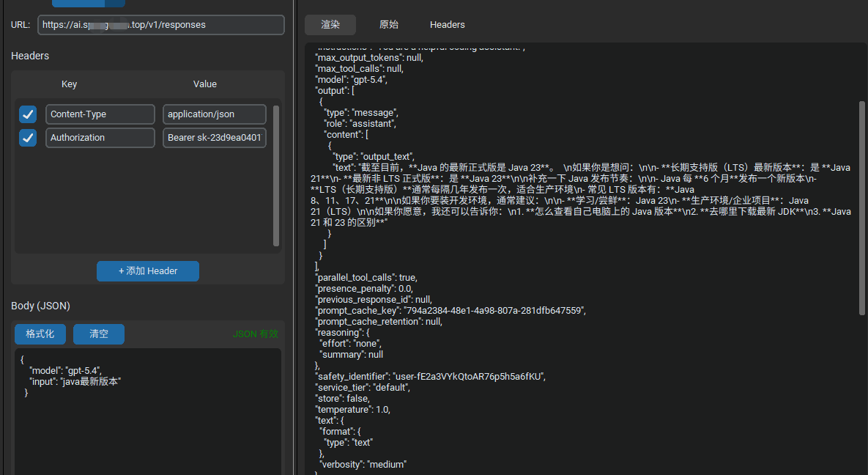
Task: Click the 'Key' column header
Action: point(69,84)
